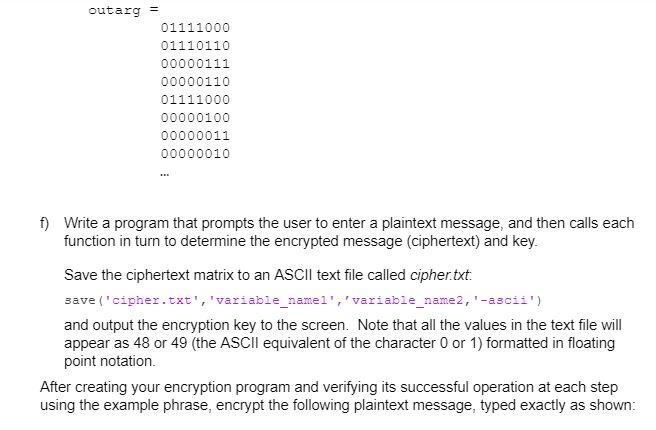Click the binary row 00000010
Screen dimensions: 656x430
tap(195, 154)
